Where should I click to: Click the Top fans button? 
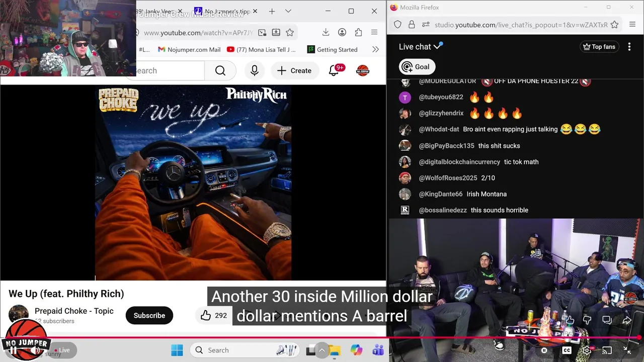click(599, 47)
